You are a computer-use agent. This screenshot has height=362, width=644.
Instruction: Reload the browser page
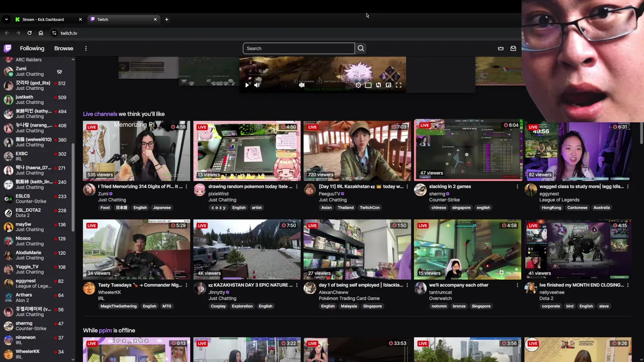[x=30, y=33]
